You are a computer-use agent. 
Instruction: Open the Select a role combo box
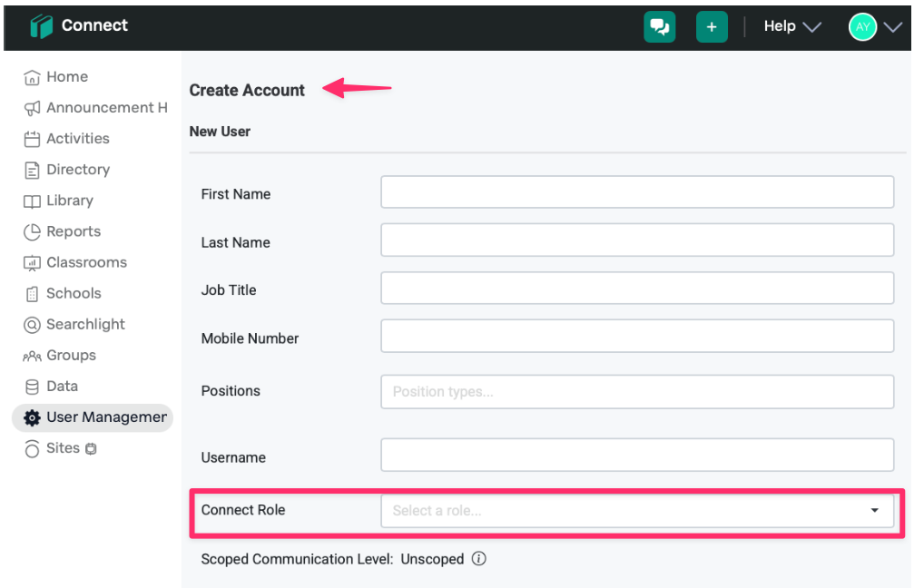[x=637, y=510]
